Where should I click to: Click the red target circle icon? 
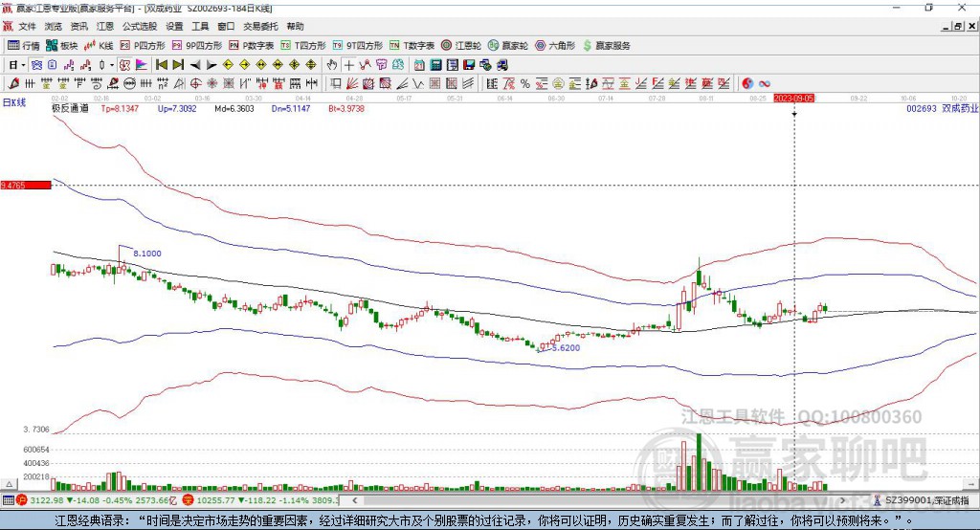[x=195, y=84]
